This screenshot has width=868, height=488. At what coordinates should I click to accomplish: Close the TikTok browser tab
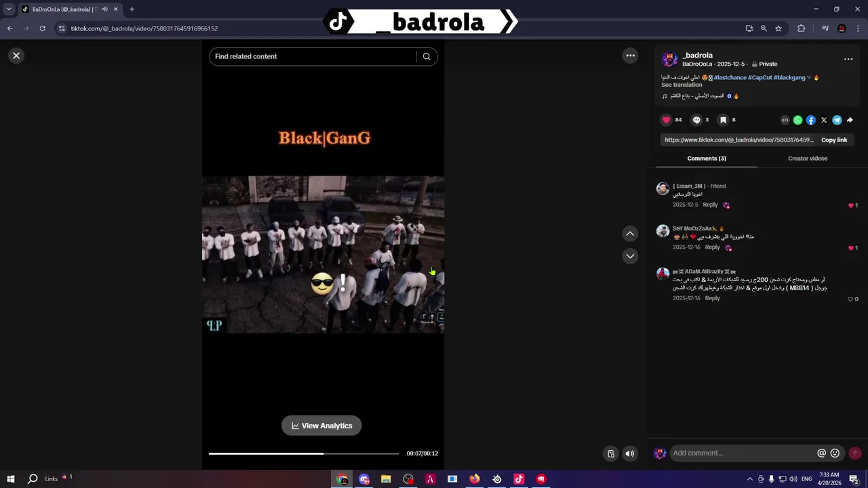point(116,9)
